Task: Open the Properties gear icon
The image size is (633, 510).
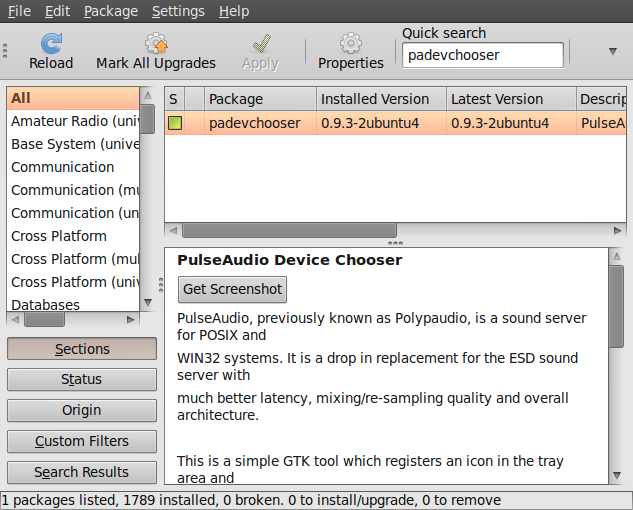Action: [x=350, y=44]
